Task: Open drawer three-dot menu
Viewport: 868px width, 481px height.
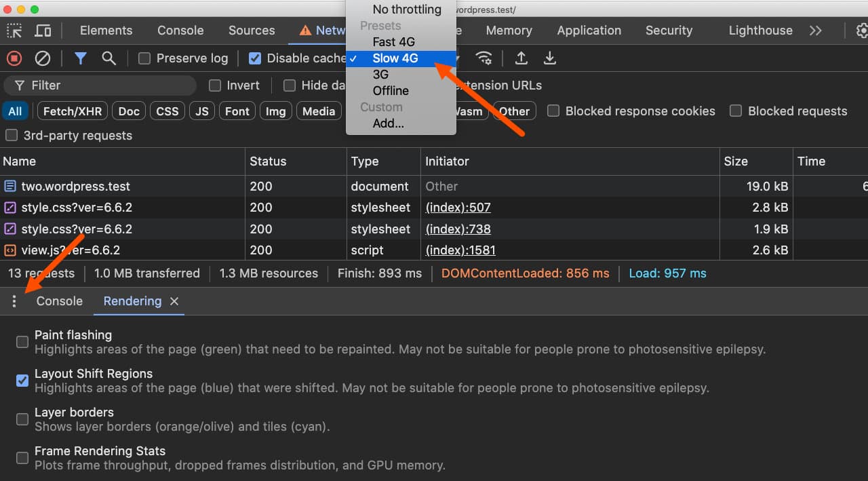Action: [x=14, y=301]
